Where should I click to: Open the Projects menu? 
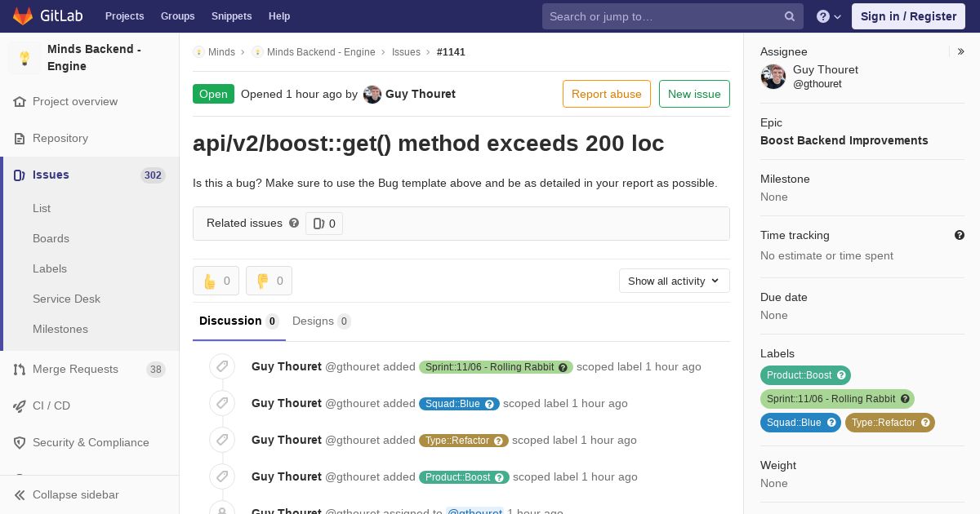point(124,16)
